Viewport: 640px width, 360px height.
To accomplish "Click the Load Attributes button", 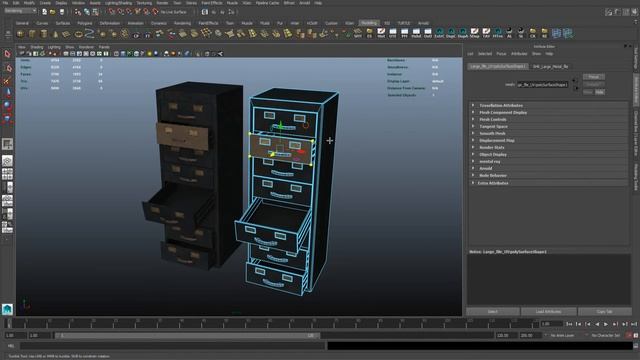I will pos(549,311).
